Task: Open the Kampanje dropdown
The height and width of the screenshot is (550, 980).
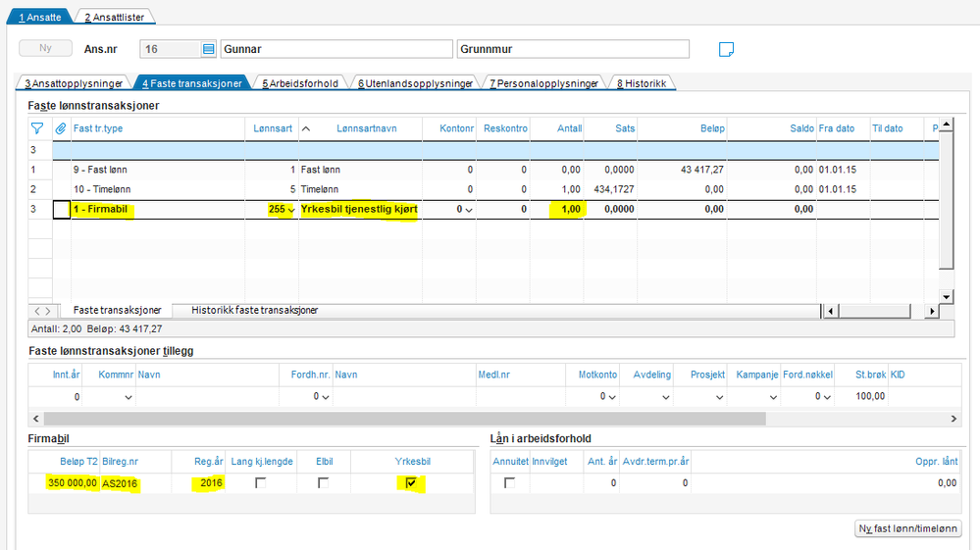Action: tap(773, 397)
